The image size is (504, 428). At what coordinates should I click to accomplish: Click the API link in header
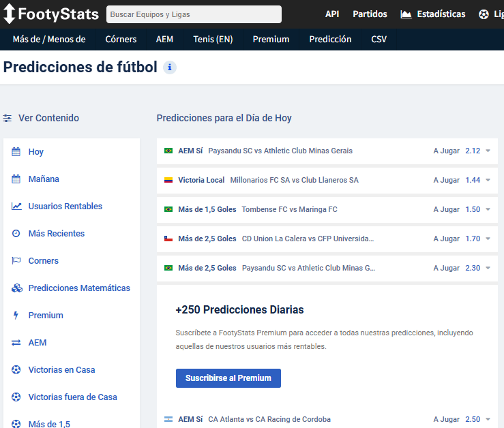point(332,14)
